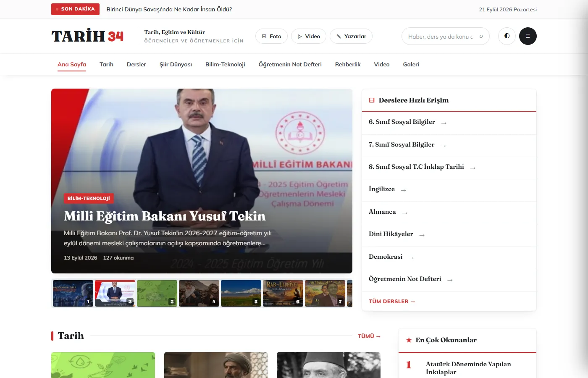Click the search magnifier icon
Image resolution: width=588 pixels, height=378 pixels.
tap(481, 37)
